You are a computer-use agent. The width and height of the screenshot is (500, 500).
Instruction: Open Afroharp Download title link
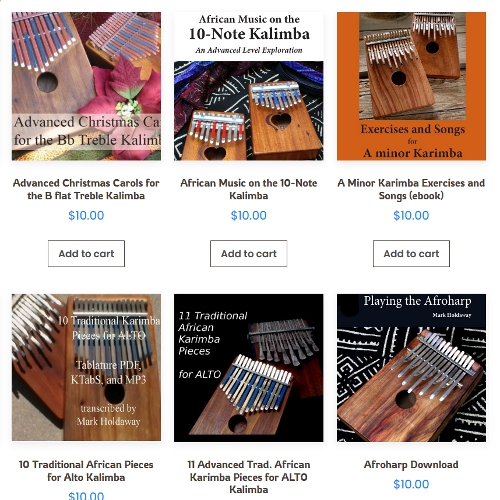click(411, 465)
